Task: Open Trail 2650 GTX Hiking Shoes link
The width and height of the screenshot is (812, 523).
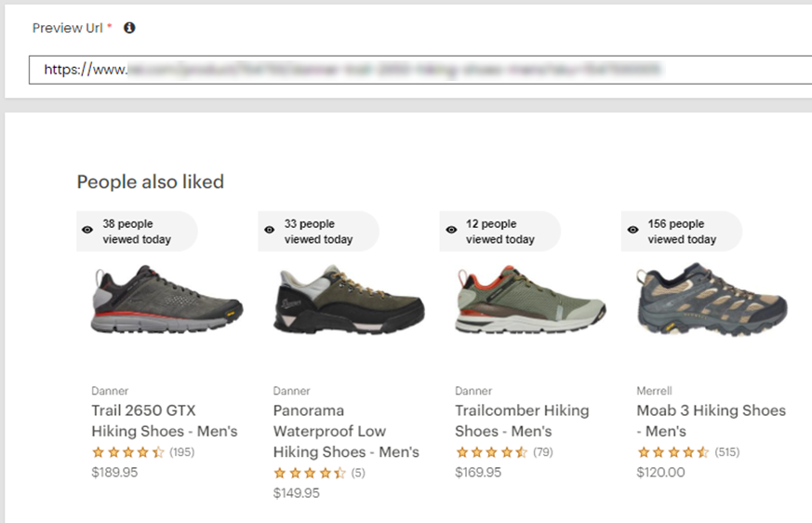Action: pos(165,421)
